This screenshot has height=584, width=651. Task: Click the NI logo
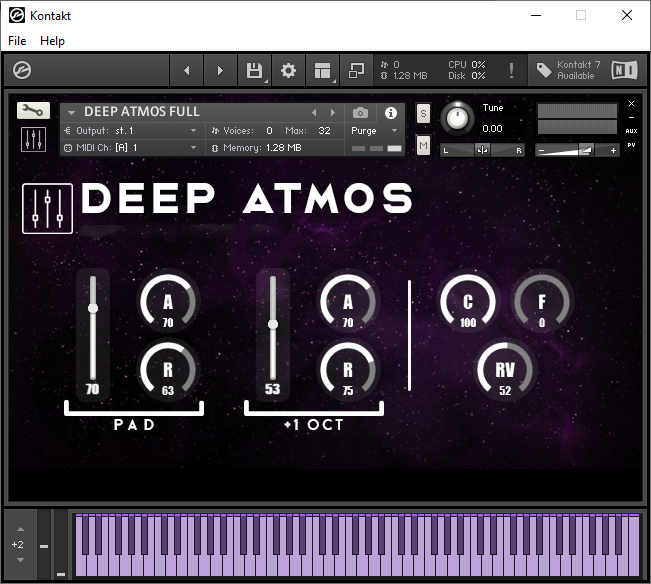(x=624, y=70)
